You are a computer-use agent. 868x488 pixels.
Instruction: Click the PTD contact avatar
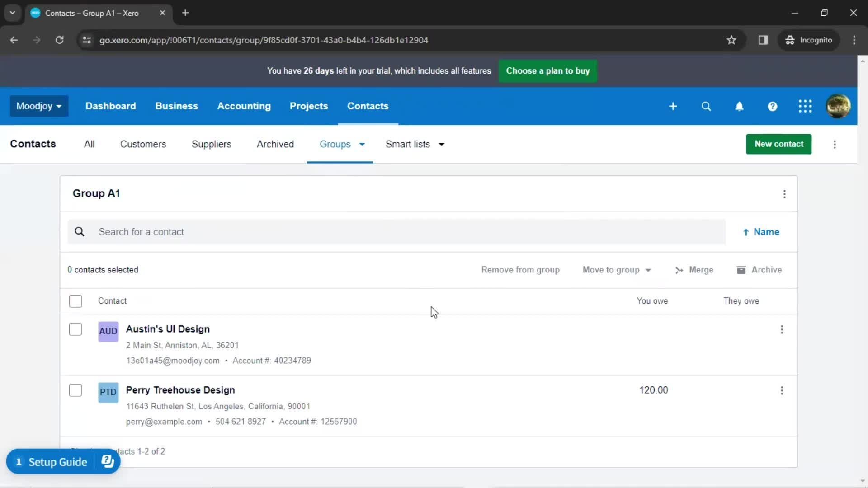pos(108,392)
